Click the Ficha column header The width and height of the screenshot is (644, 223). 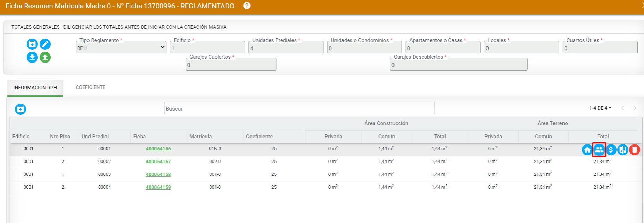(x=139, y=137)
